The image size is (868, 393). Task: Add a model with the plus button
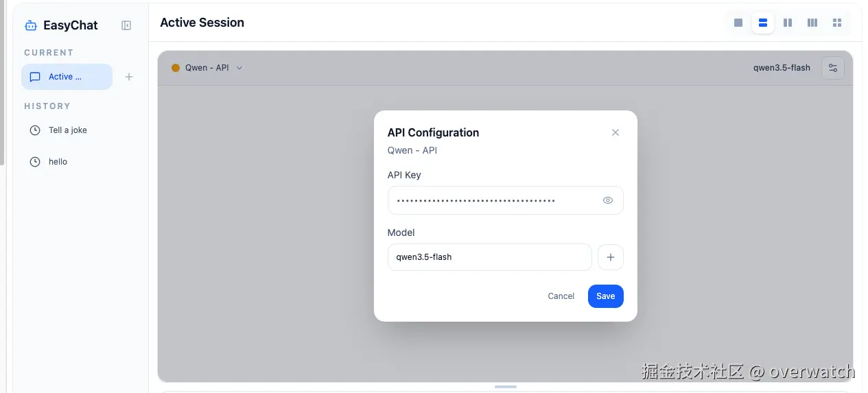(611, 257)
